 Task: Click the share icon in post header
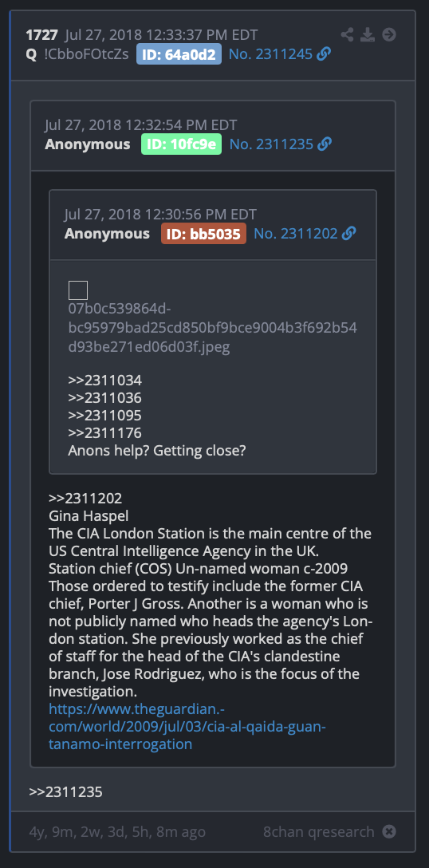coord(347,35)
